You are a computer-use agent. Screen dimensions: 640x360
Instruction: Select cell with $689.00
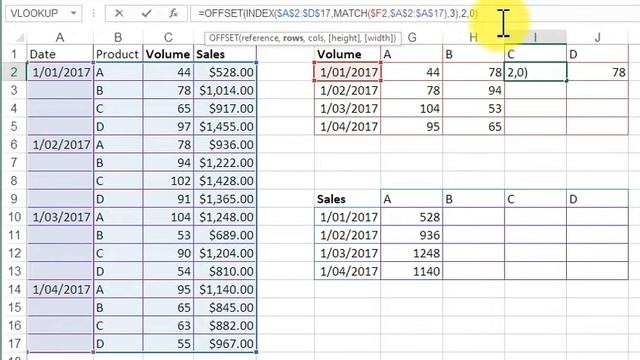point(225,235)
